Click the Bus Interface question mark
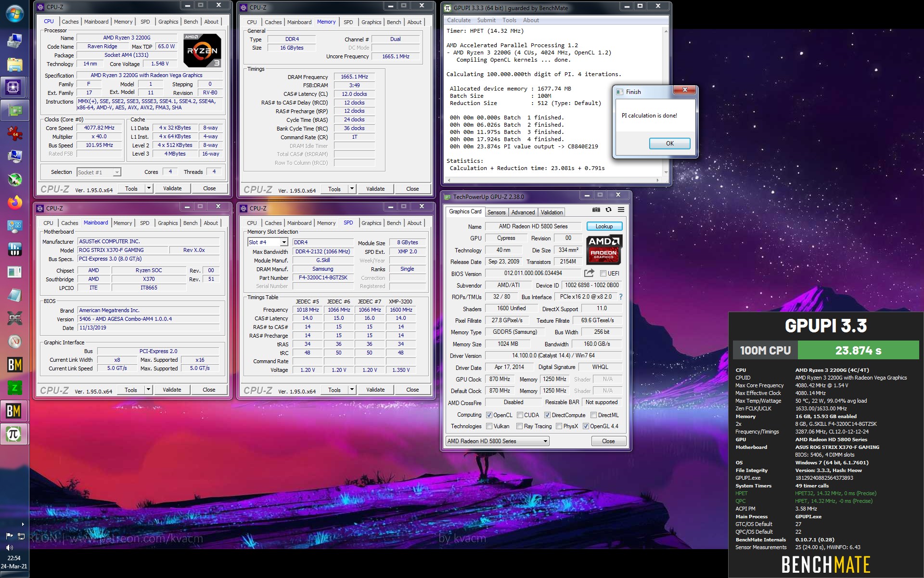 click(620, 297)
